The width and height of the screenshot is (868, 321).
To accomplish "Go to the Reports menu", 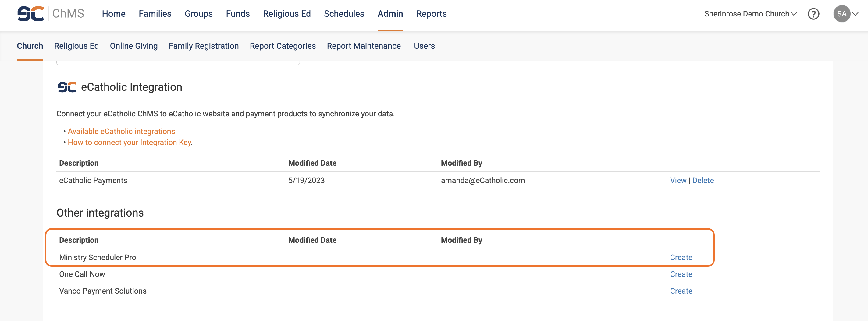I will (431, 14).
